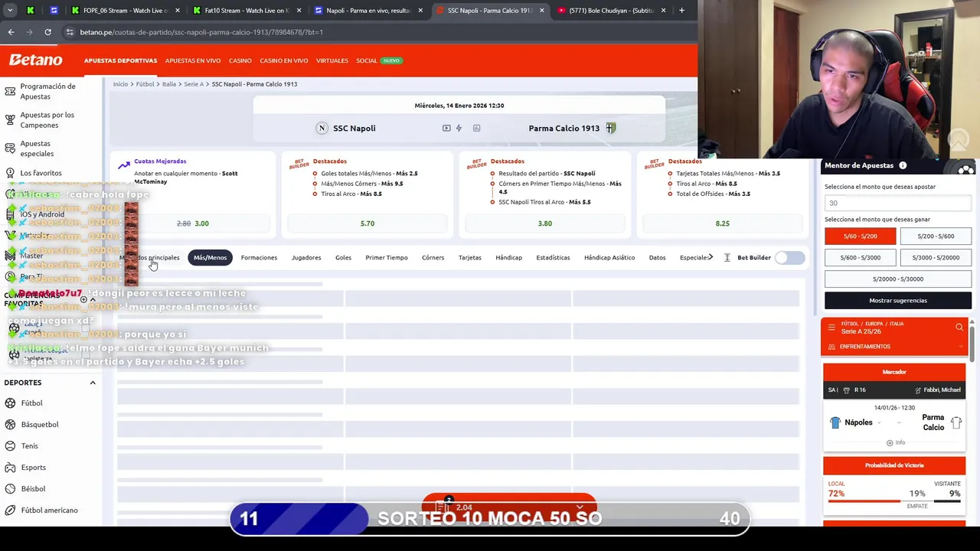The height and width of the screenshot is (551, 980).
Task: Go back with browser back arrow
Action: (x=11, y=32)
